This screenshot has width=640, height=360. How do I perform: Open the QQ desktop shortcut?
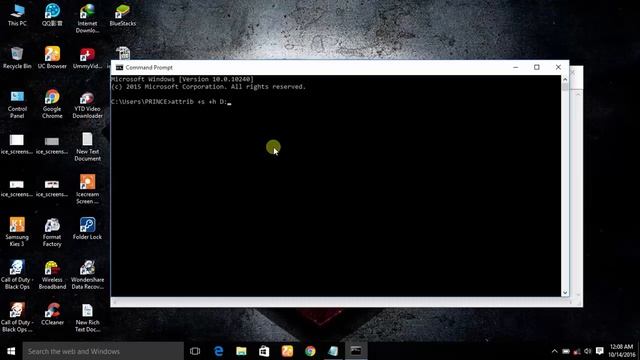click(x=52, y=15)
